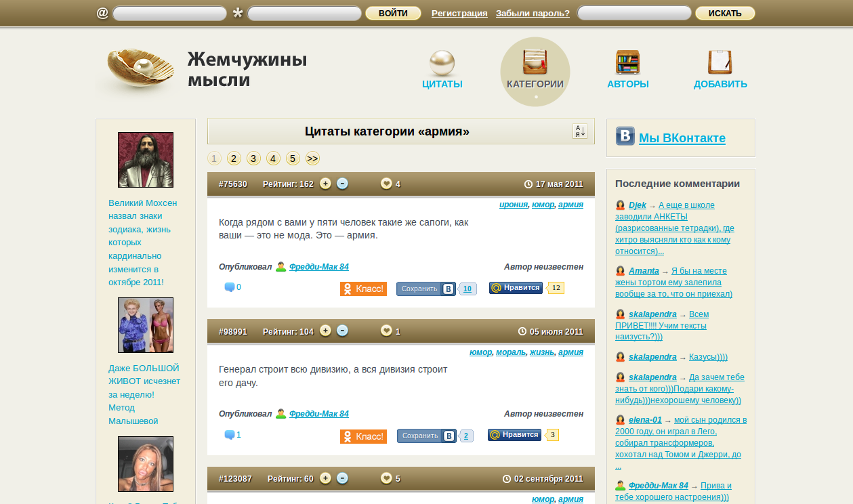Focus the search input field near ИСКАТЬ

pos(633,13)
